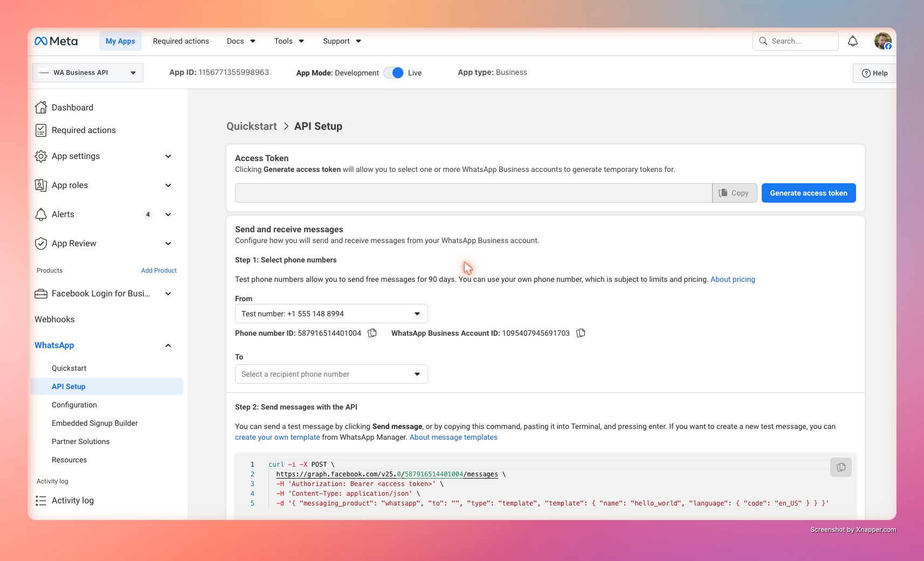The width and height of the screenshot is (924, 561).
Task: Open the Support dropdown menu
Action: point(342,41)
